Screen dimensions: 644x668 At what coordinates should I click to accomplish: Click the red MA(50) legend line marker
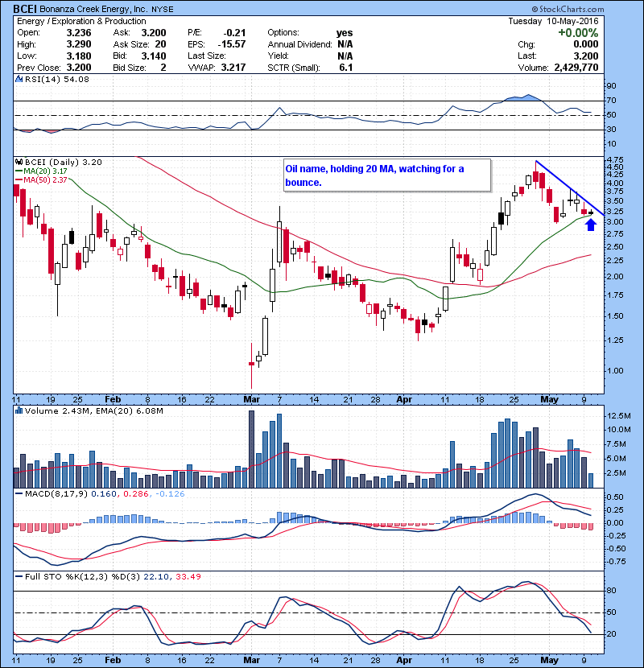tap(19, 180)
